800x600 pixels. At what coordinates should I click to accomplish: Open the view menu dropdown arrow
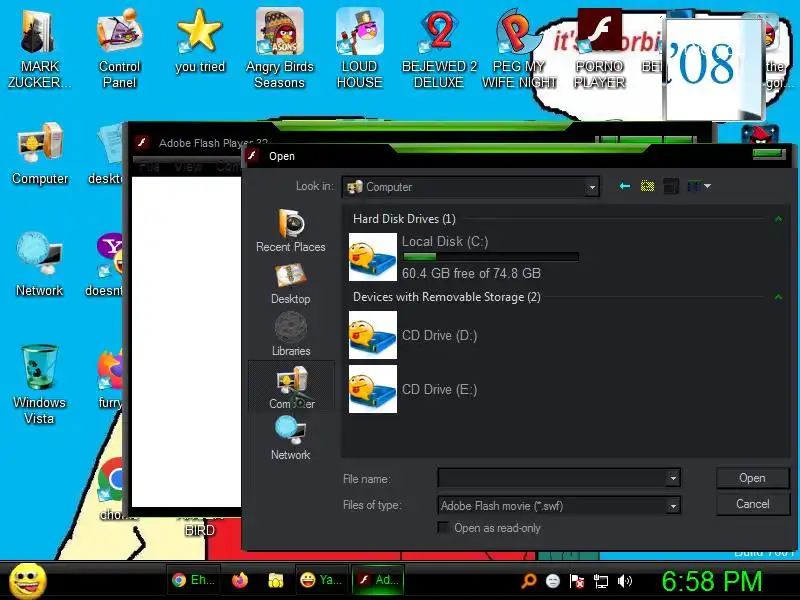coord(708,186)
